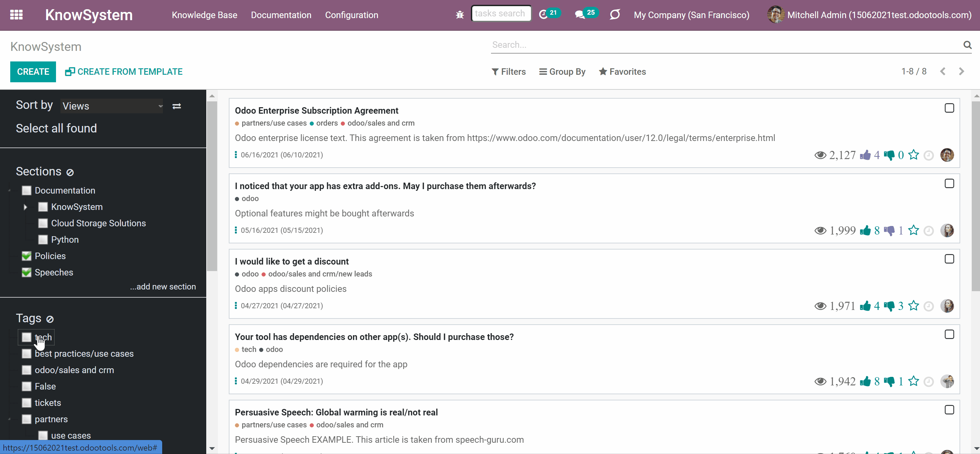Viewport: 980px width, 454px height.
Task: Like the 'I would like to get a discount' article
Action: [865, 306]
